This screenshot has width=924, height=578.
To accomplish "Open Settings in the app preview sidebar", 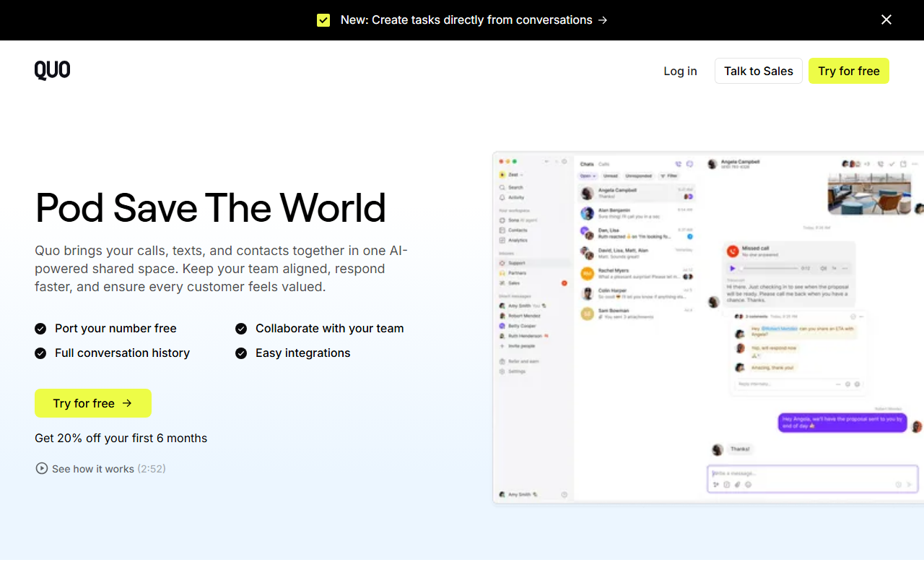I will click(x=513, y=371).
